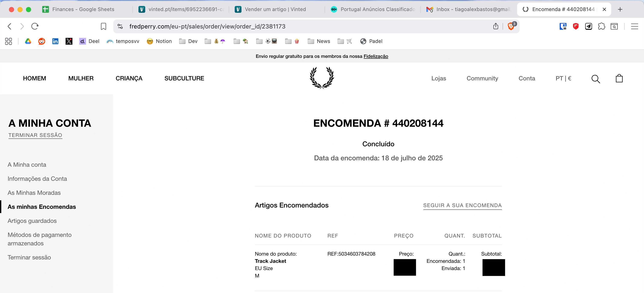Viewport: 644px width, 293px height.
Task: Open the Notion bookmark
Action: [159, 41]
